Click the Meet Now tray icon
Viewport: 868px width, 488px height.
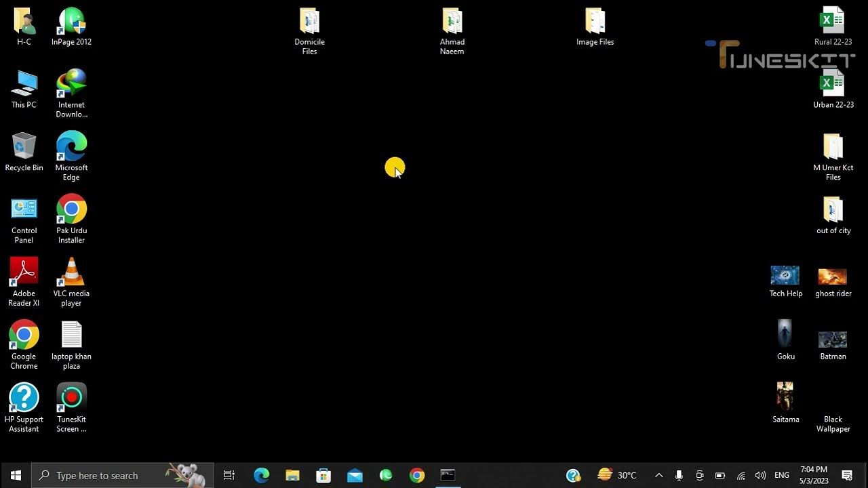(x=700, y=475)
